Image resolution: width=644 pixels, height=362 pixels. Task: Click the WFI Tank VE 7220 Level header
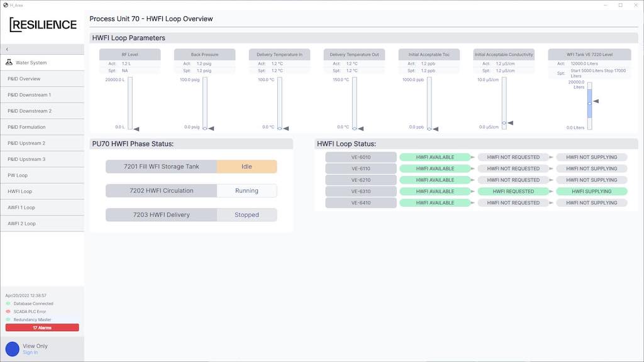tap(589, 55)
